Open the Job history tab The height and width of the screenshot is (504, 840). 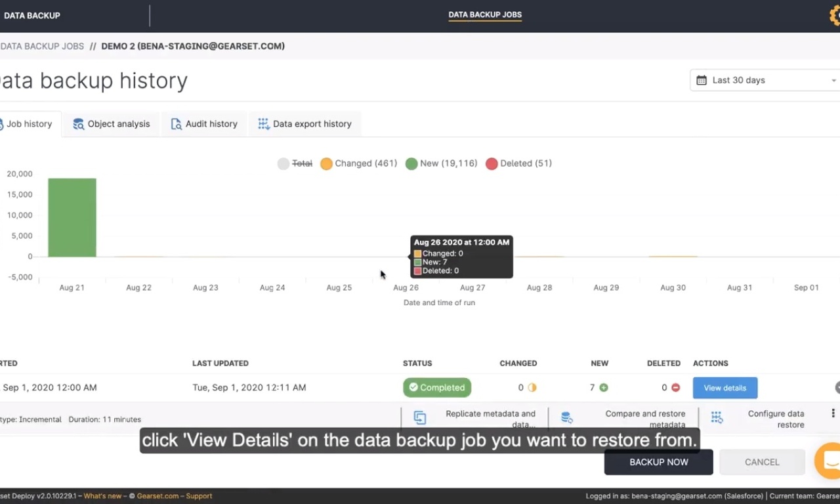pos(29,124)
